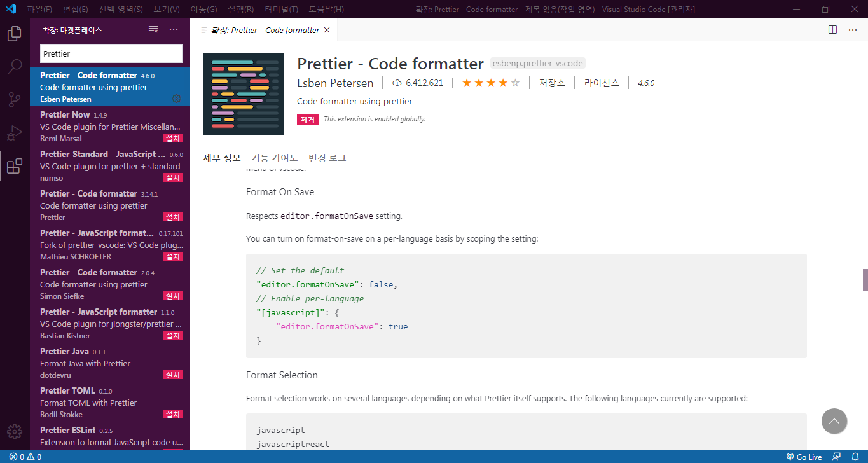
Task: Install the Prettier Java extension
Action: (x=172, y=375)
